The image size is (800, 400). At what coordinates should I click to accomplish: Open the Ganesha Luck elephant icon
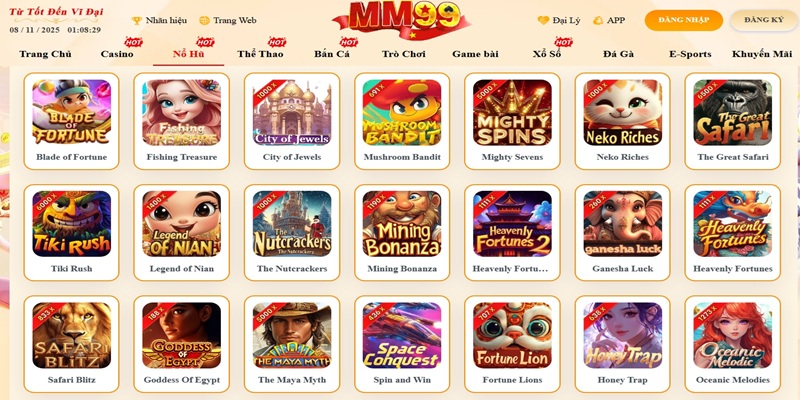point(622,223)
